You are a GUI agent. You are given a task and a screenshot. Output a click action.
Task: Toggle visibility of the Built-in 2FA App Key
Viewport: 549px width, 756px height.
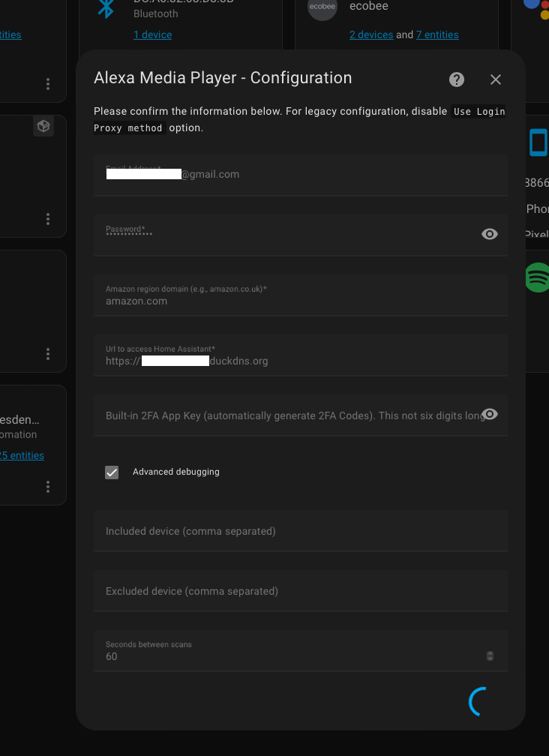coord(489,413)
